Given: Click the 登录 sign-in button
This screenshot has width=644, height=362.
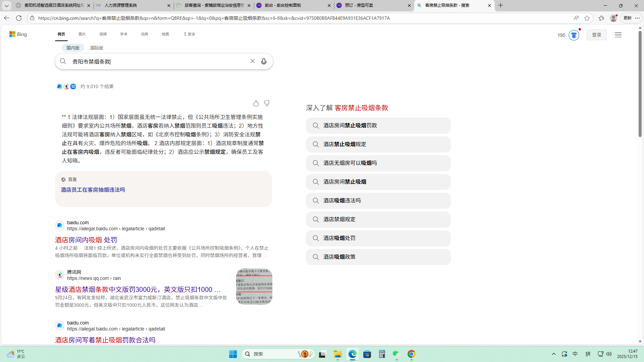Looking at the screenshot, I should point(596,35).
